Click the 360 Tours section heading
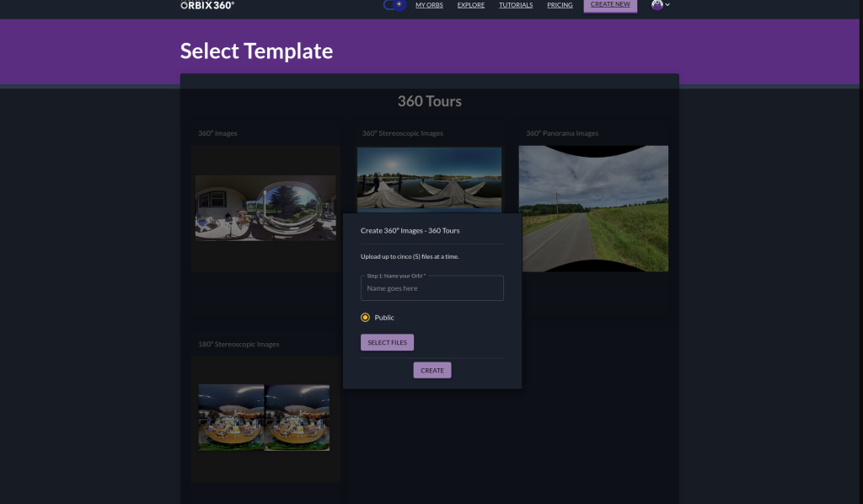Viewport: 863px width, 504px height. pos(430,101)
